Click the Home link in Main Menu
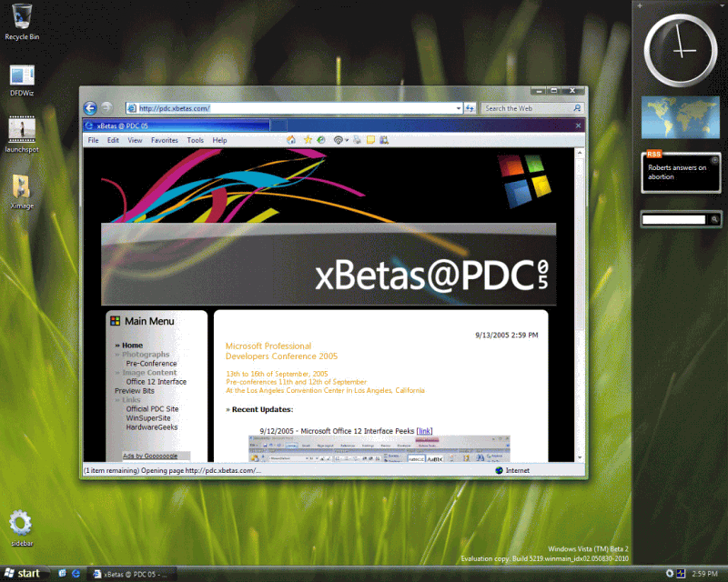 [x=132, y=346]
